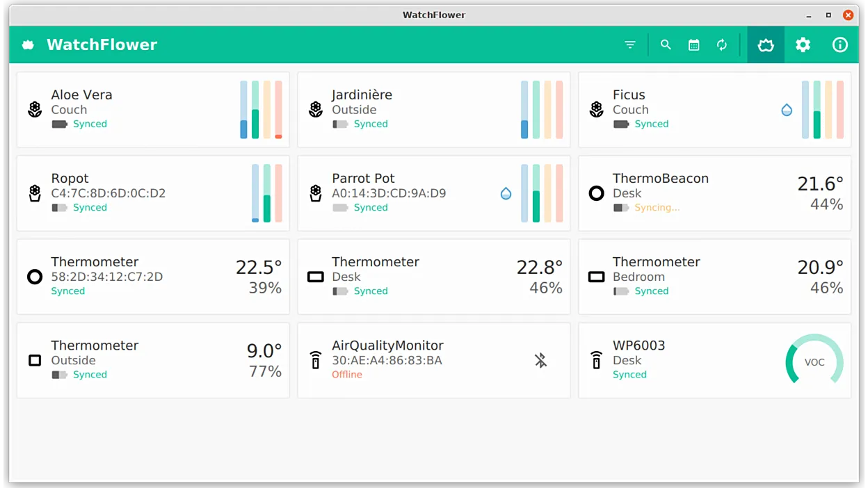This screenshot has width=868, height=488.
Task: Click the water drop icon on the Parrot Pot card
Action: click(506, 193)
